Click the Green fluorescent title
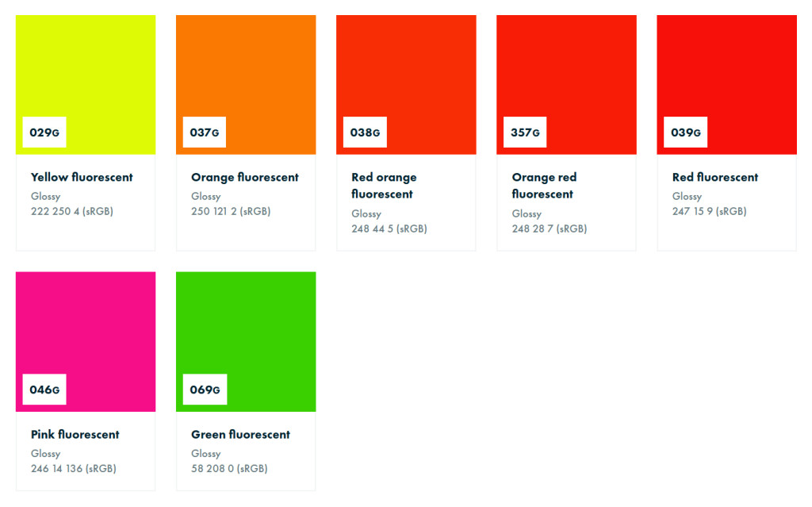The width and height of the screenshot is (812, 507). tap(240, 435)
